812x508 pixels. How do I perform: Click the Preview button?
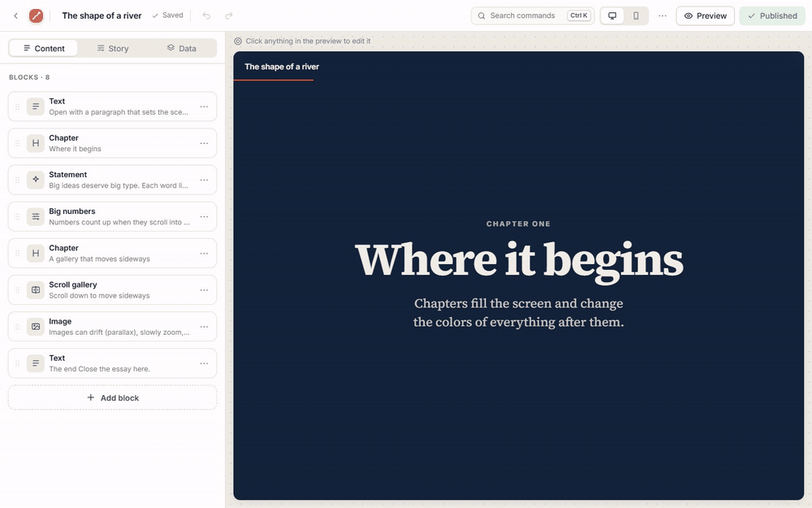click(705, 15)
